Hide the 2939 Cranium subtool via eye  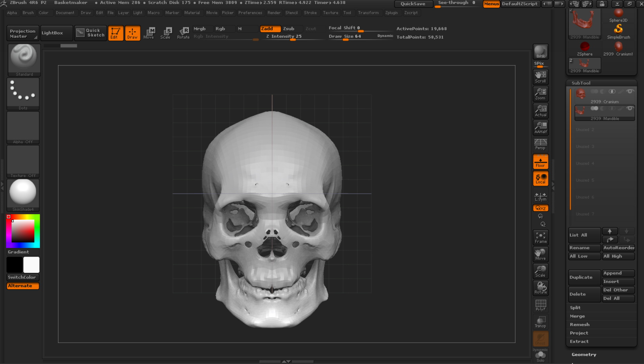[x=630, y=92]
